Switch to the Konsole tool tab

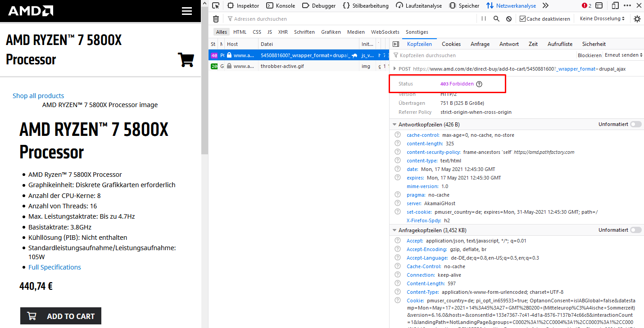tap(281, 6)
